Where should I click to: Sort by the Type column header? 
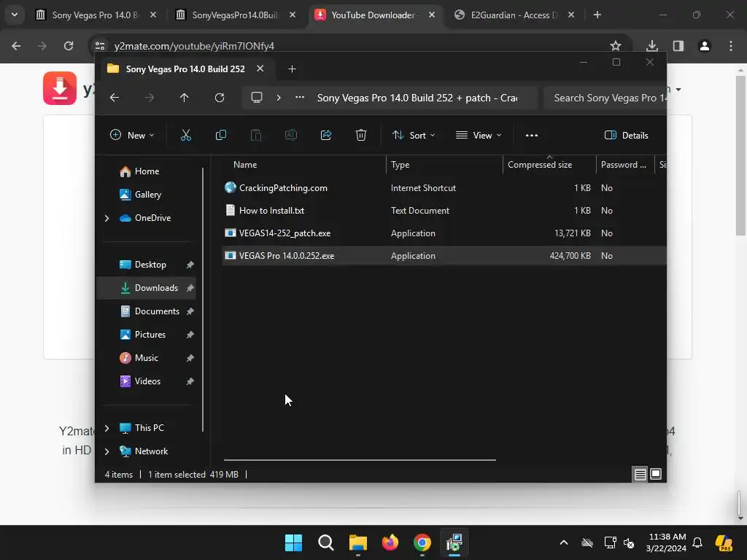[444, 165]
